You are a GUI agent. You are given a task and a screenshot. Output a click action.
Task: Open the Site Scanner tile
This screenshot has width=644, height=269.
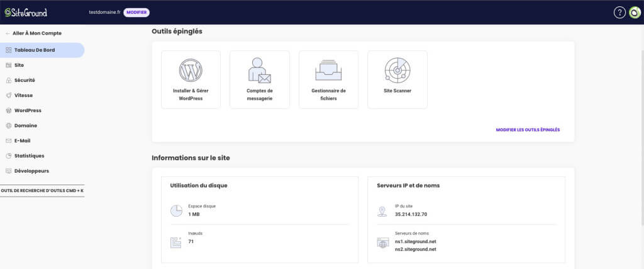click(x=397, y=80)
